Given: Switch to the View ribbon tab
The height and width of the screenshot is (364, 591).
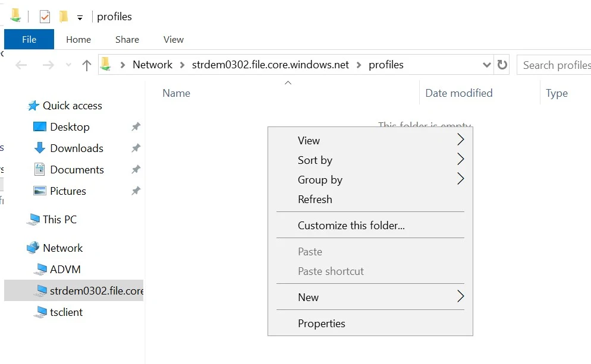Looking at the screenshot, I should point(173,40).
